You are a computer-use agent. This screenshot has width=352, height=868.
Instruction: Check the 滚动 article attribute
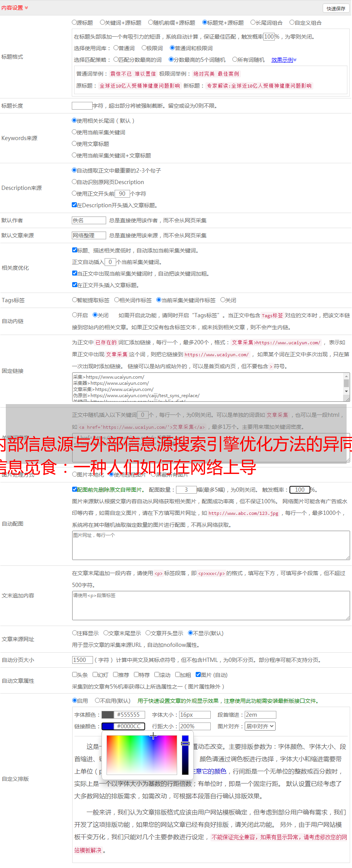pos(157,675)
